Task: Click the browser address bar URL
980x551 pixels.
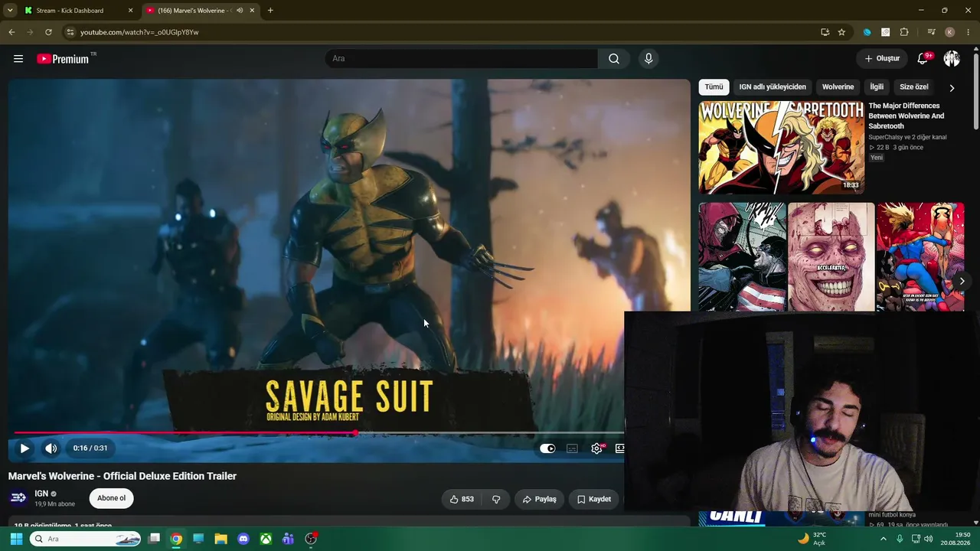Action: pyautogui.click(x=139, y=32)
